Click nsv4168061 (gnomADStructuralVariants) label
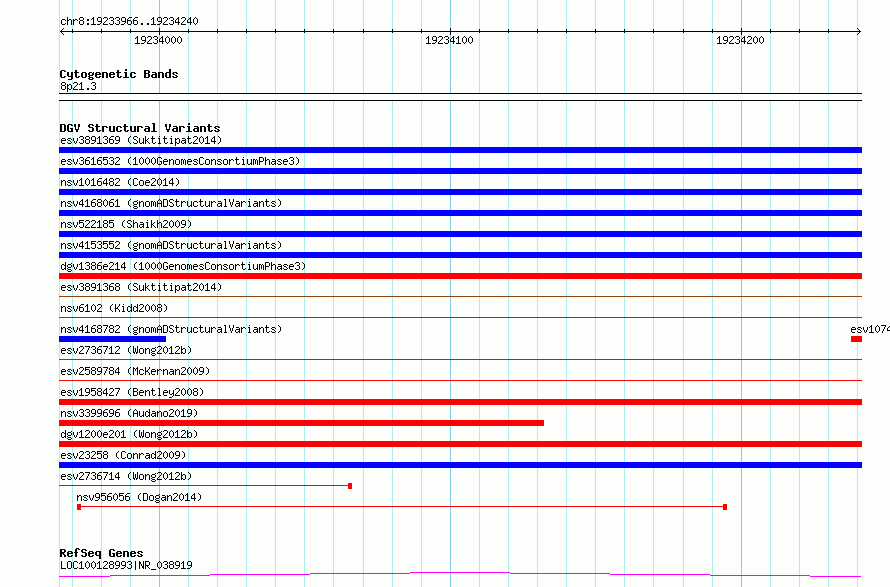Image resolution: width=890 pixels, height=587 pixels. click(171, 203)
